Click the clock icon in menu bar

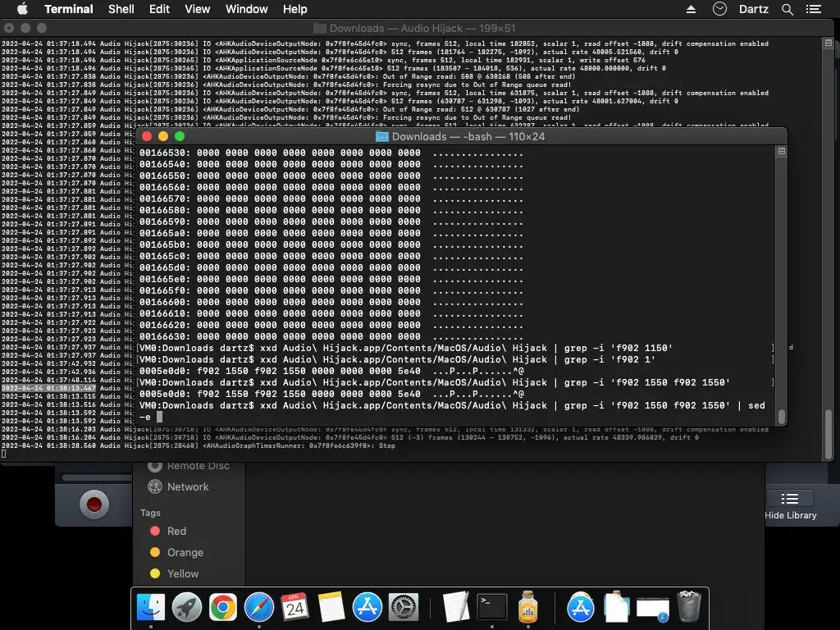click(x=719, y=8)
